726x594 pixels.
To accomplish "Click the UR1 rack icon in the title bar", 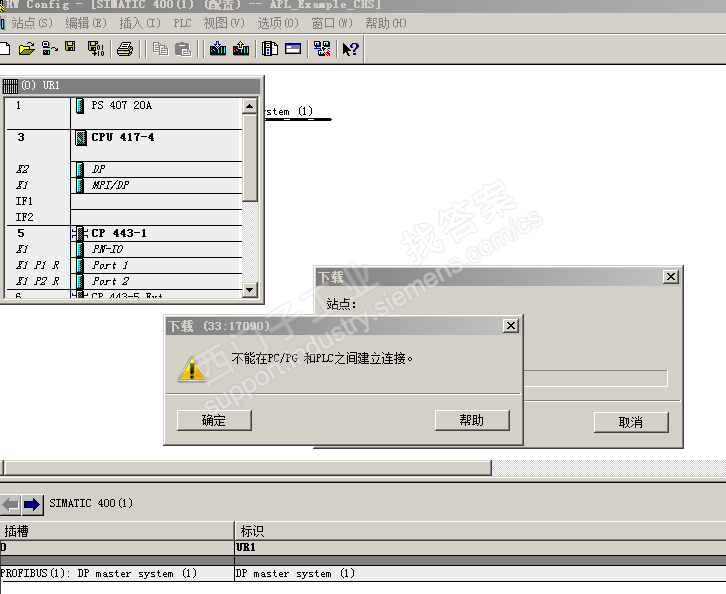I will pyautogui.click(x=10, y=86).
